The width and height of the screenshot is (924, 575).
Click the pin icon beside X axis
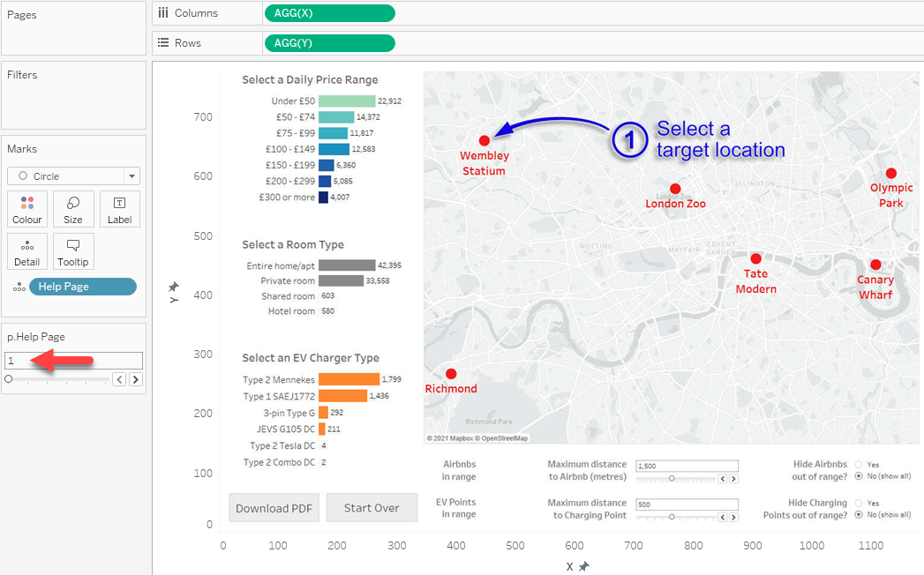583,566
